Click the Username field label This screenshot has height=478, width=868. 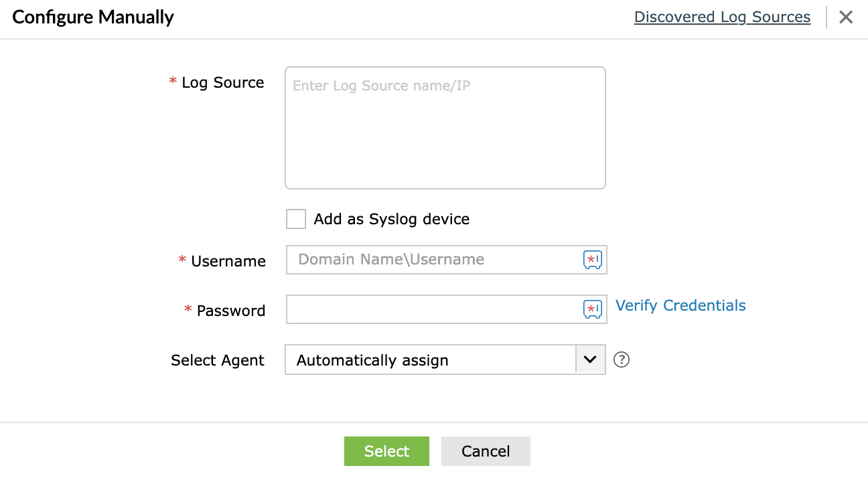(x=228, y=261)
